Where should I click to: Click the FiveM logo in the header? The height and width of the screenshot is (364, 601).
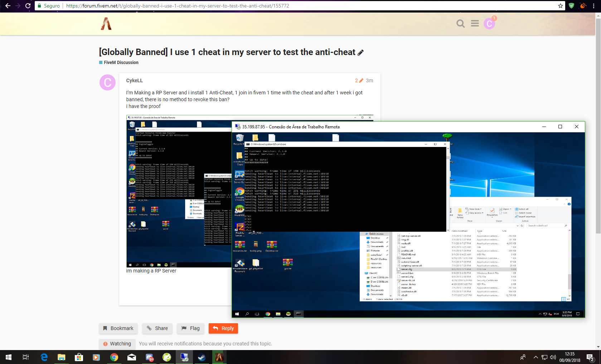(x=106, y=24)
